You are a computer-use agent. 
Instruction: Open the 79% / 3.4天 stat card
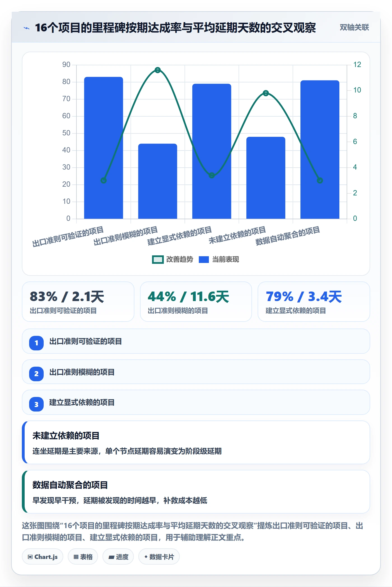tap(314, 302)
